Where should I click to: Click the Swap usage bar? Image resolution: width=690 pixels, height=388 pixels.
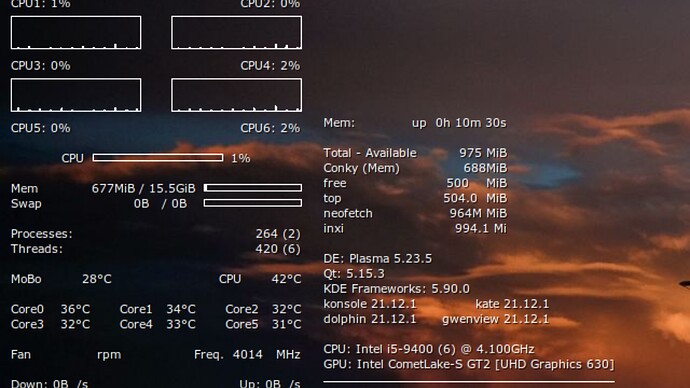[x=253, y=203]
